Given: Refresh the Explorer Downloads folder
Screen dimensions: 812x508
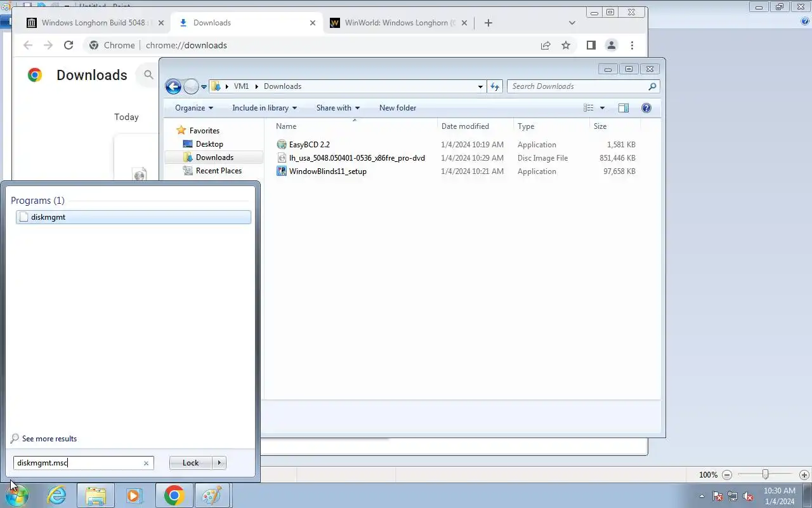Looking at the screenshot, I should pyautogui.click(x=495, y=86).
